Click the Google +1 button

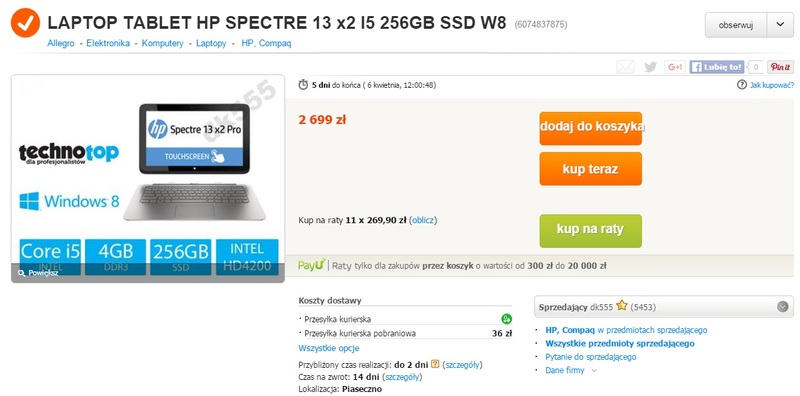(674, 67)
